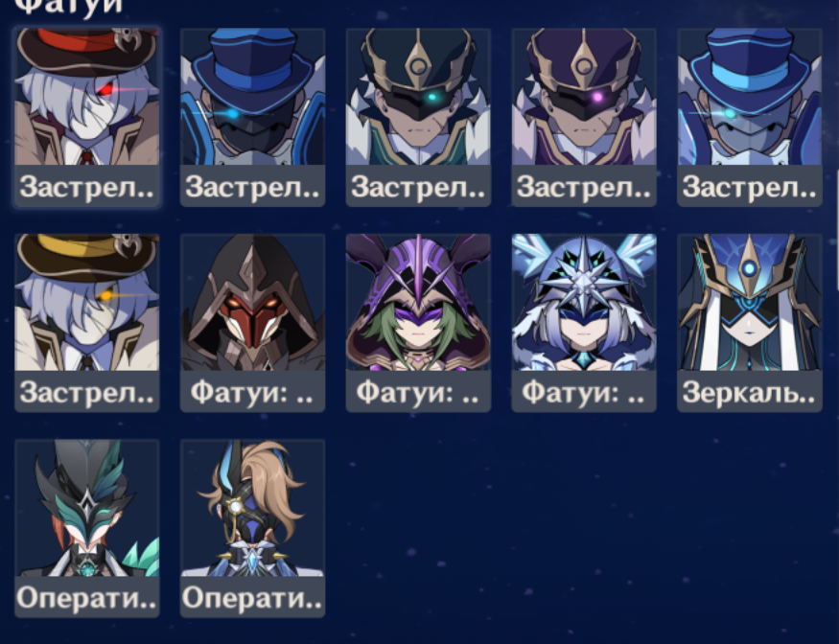Click 'Застрел..' label beneath the purple-eyed Skirmisher

[584, 187]
